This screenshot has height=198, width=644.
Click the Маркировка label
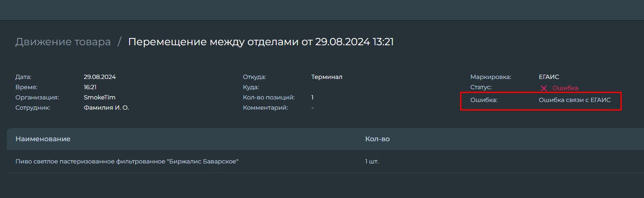[x=491, y=77]
